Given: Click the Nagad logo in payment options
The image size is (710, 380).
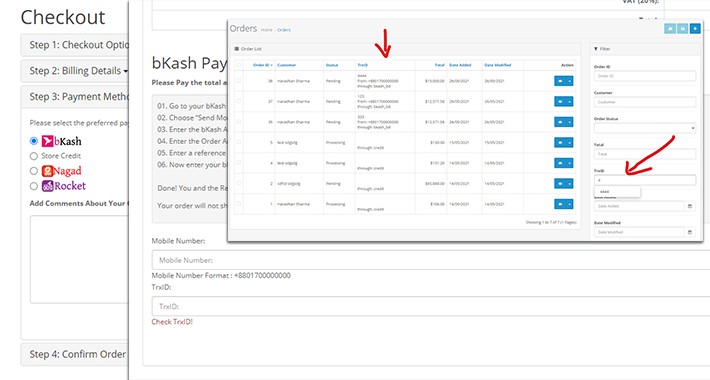Looking at the screenshot, I should (x=62, y=171).
